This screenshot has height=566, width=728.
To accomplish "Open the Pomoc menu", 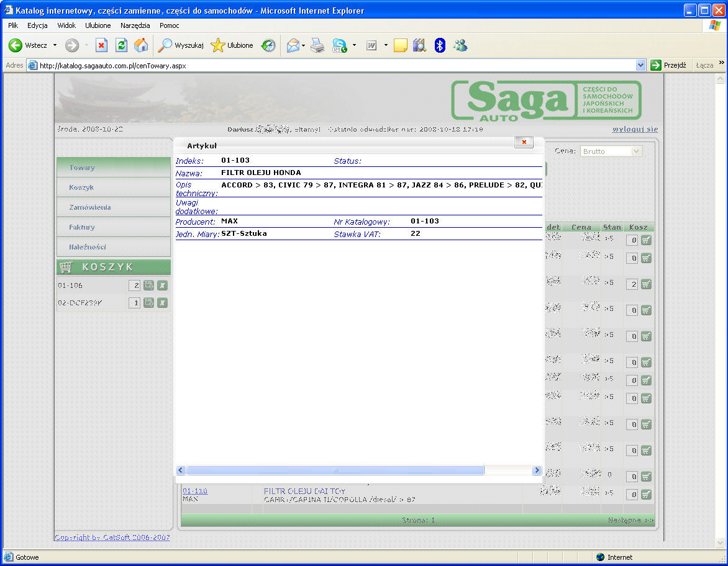I will coord(170,25).
